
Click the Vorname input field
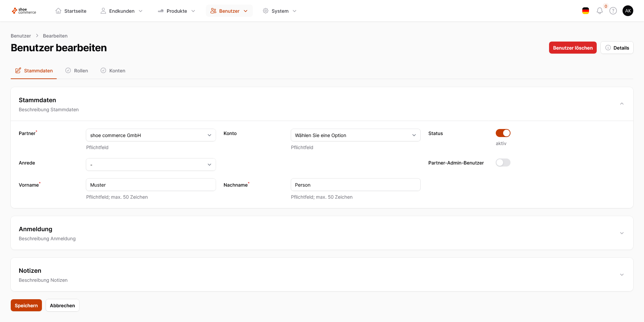[151, 185]
